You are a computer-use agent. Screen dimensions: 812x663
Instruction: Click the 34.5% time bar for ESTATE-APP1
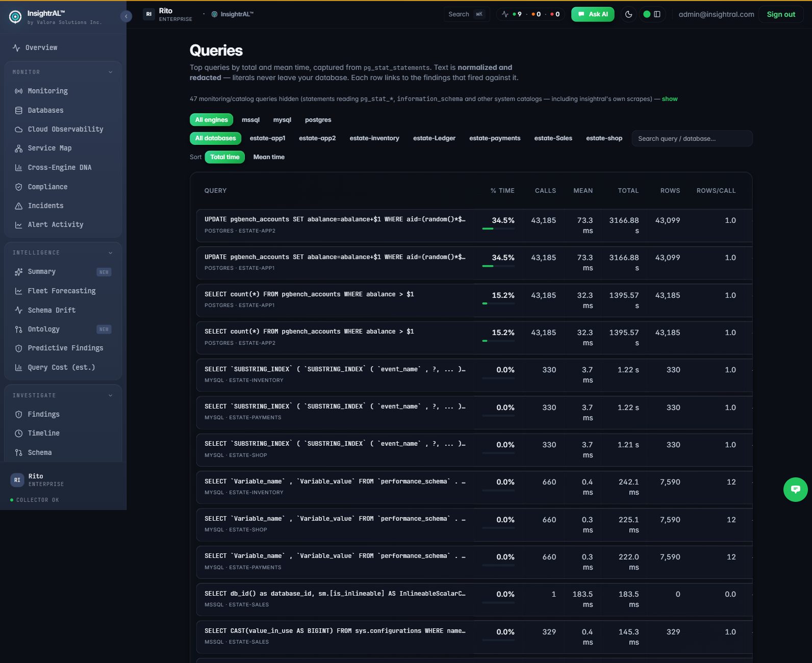(x=498, y=266)
